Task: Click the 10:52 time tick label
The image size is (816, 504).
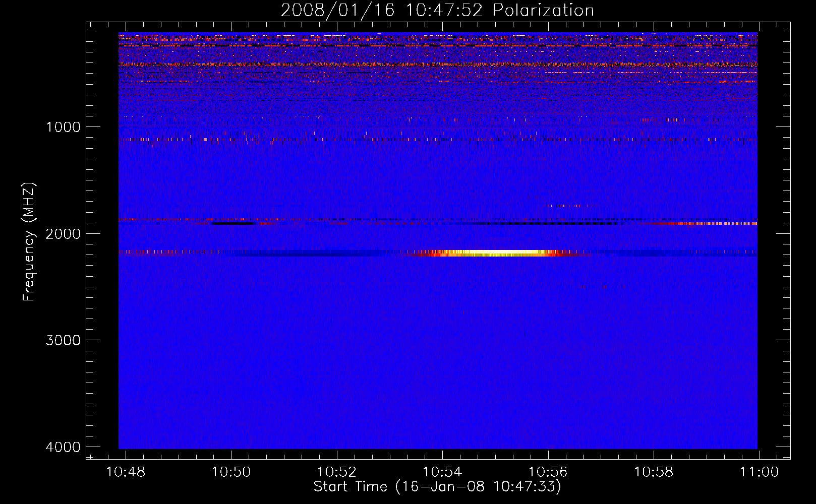Action: 337,472
